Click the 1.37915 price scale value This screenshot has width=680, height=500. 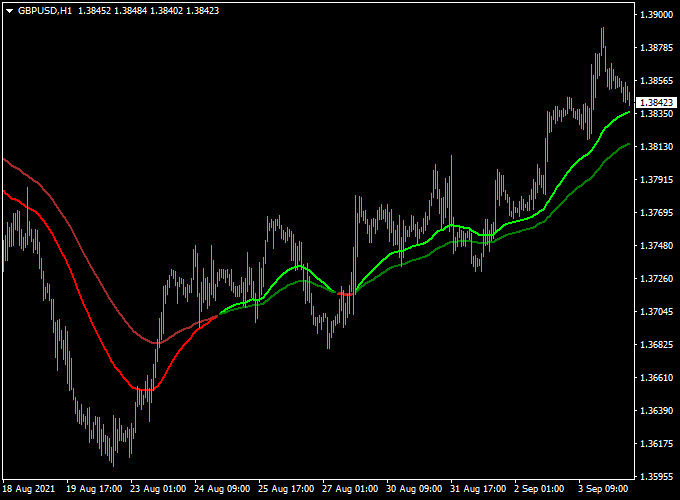(657, 180)
